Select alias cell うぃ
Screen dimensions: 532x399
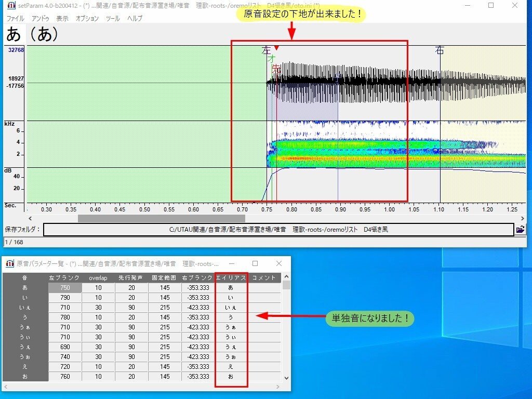231,337
